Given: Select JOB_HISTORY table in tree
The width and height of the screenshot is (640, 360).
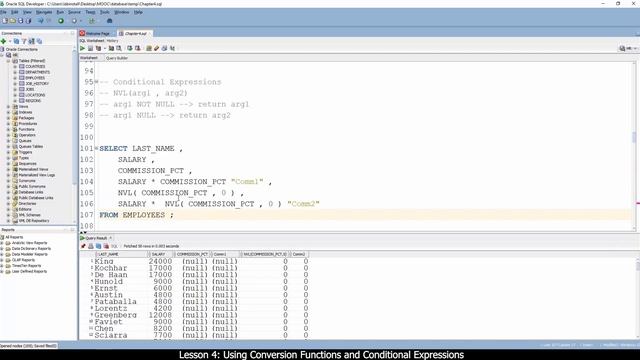Looking at the screenshot, I should click(37, 84).
